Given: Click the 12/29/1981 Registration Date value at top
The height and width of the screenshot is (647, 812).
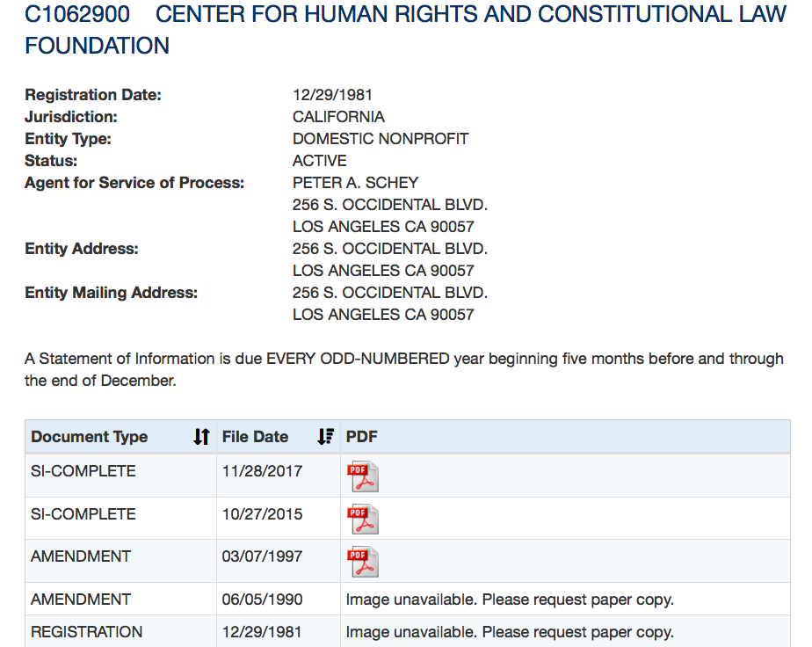Looking at the screenshot, I should coord(333,95).
